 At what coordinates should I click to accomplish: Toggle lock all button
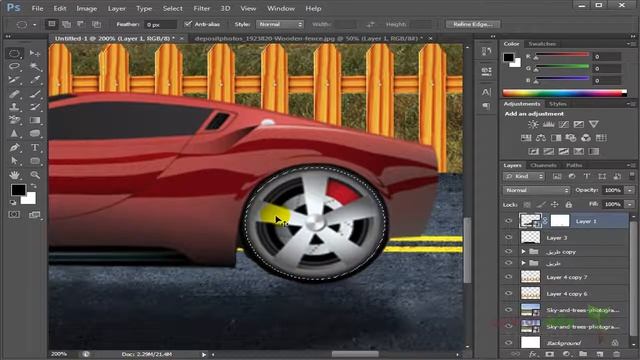coord(569,204)
